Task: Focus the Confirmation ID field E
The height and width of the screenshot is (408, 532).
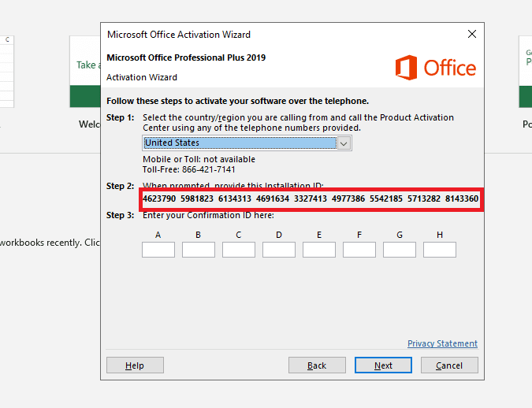Action: click(319, 250)
